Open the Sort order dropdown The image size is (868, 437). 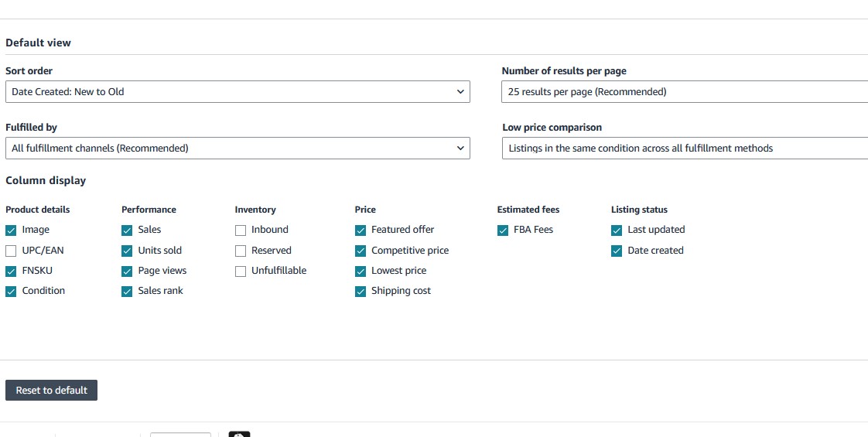[x=238, y=92]
